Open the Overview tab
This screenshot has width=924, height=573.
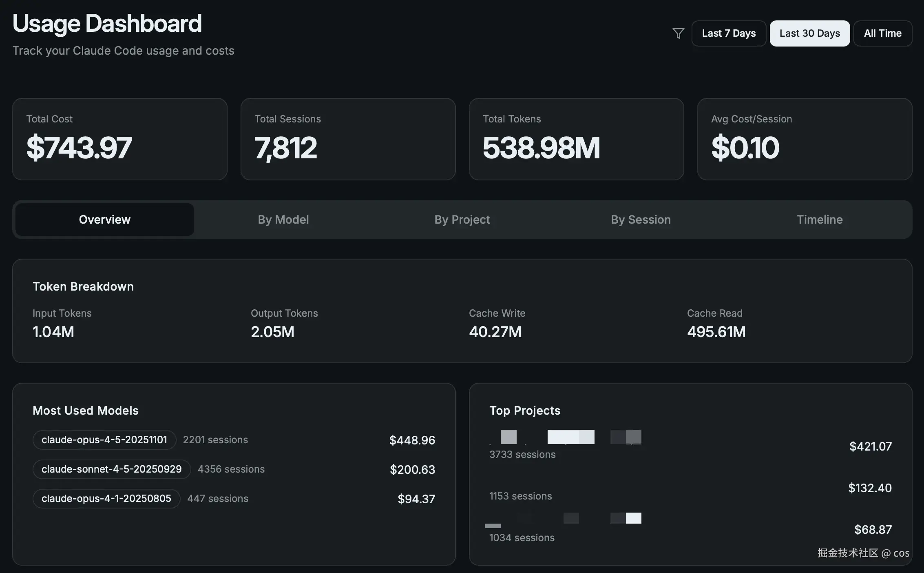coord(105,220)
